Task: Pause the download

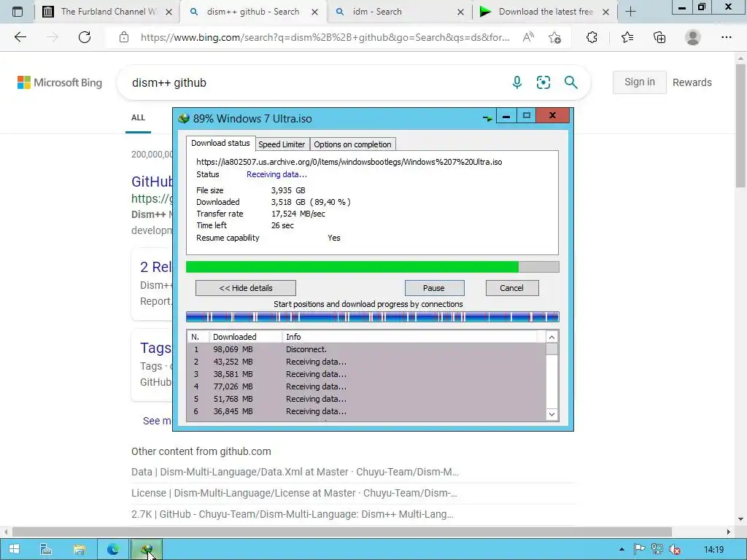Action: (x=434, y=287)
